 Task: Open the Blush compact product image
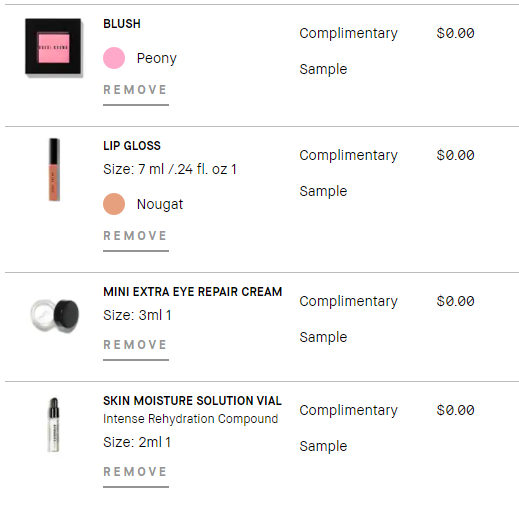[x=54, y=47]
